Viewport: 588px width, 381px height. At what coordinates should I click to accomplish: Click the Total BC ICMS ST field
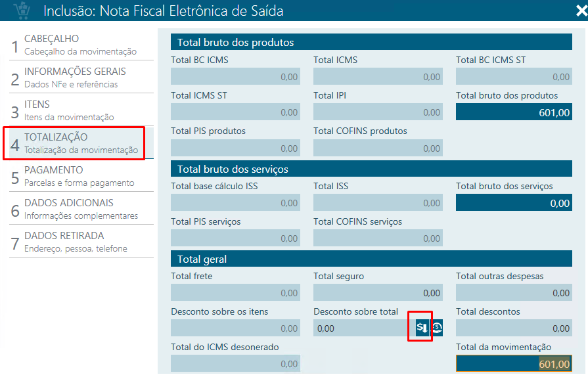(514, 76)
